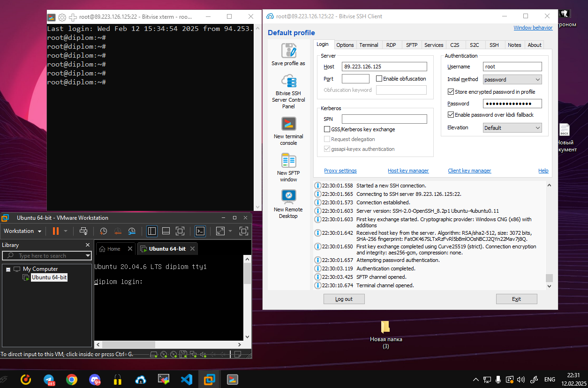Viewport: 588px width, 388px height.
Task: Open Google Chrome from the taskbar
Action: (x=72, y=380)
